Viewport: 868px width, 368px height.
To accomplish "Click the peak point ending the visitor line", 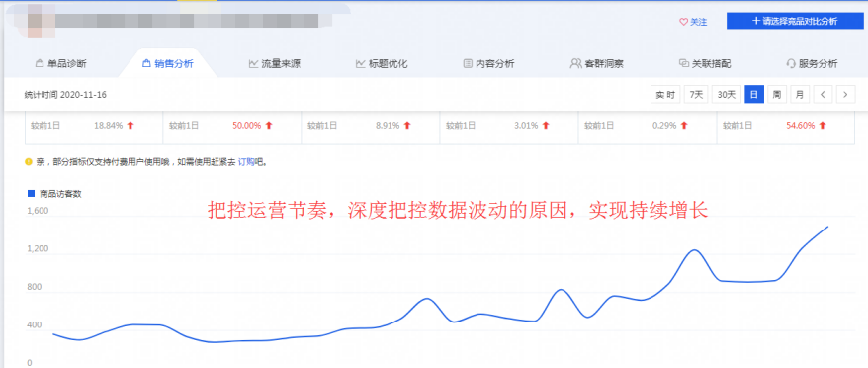I will point(827,227).
